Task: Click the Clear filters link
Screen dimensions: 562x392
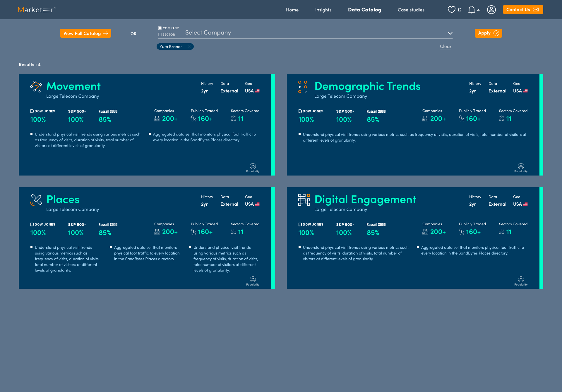Action: click(x=446, y=47)
